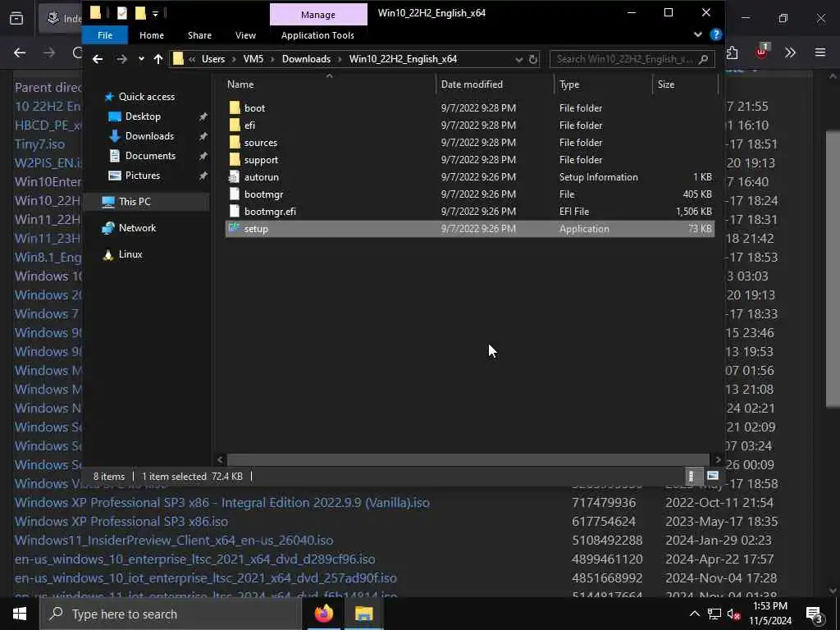The image size is (840, 630).
Task: Open Windows11_InsiderPreview_Client_x64_en-us_26040.iso link
Action: pos(174,540)
